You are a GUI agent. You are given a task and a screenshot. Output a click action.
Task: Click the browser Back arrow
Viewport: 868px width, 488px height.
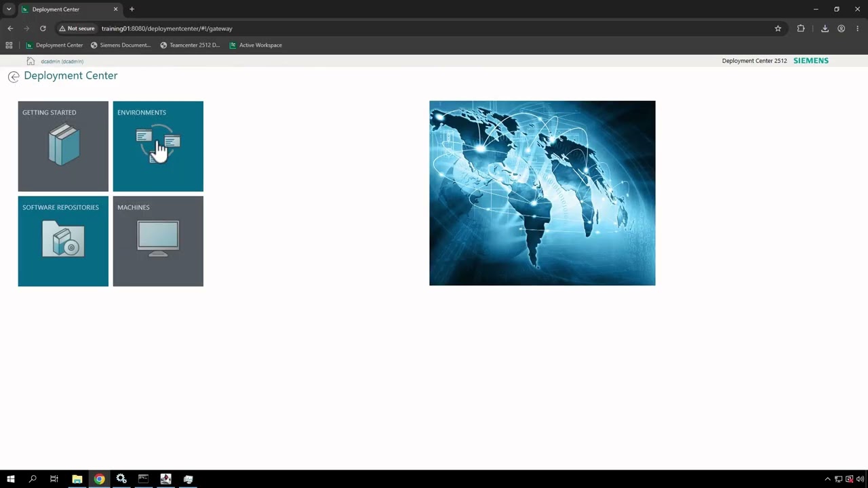[x=10, y=28]
